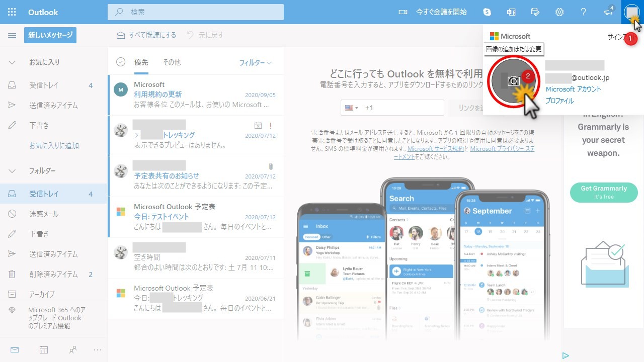Open the People contacts icon in bottom bar

click(73, 350)
